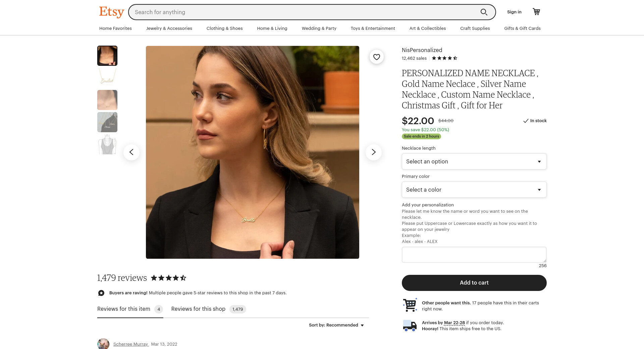Click the Add your personalization label
This screenshot has width=644, height=349.
coord(428,205)
